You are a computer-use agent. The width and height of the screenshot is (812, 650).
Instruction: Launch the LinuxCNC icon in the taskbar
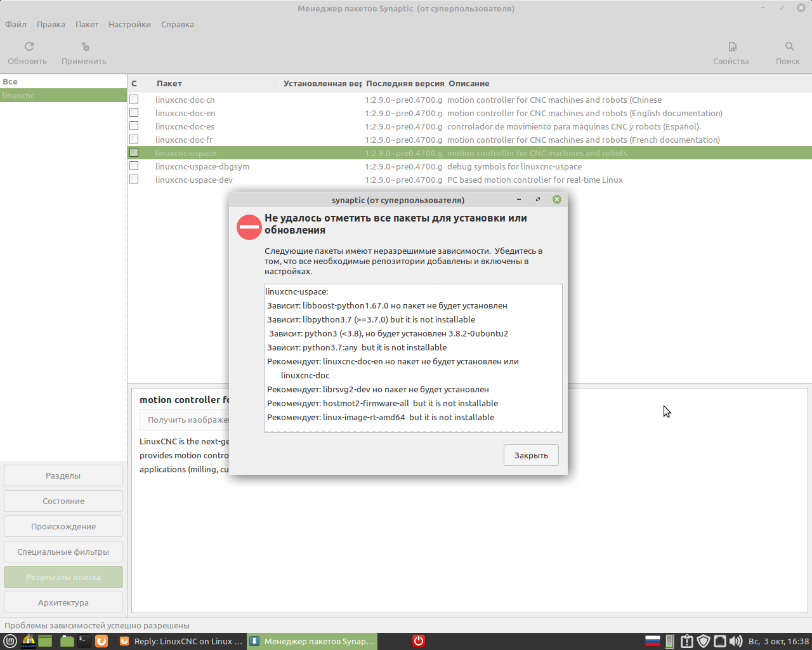pos(29,641)
